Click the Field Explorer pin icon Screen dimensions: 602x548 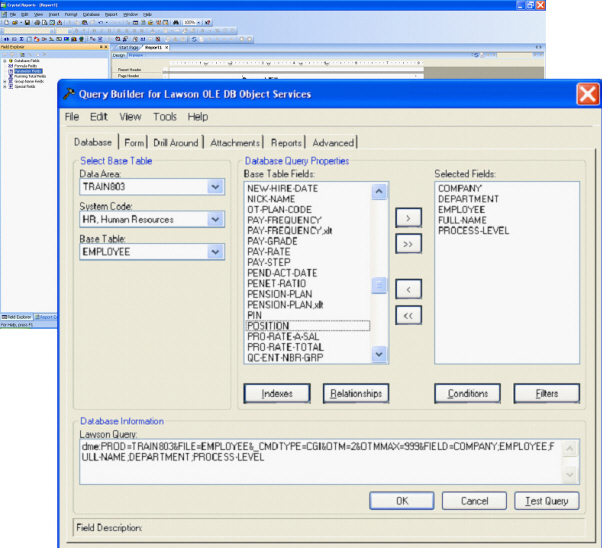(x=101, y=47)
